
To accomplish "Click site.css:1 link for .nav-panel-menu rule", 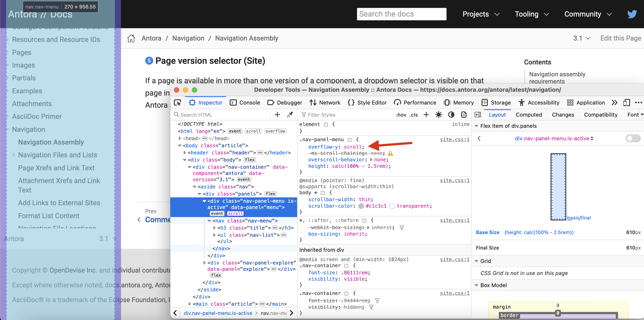I will pos(454,140).
